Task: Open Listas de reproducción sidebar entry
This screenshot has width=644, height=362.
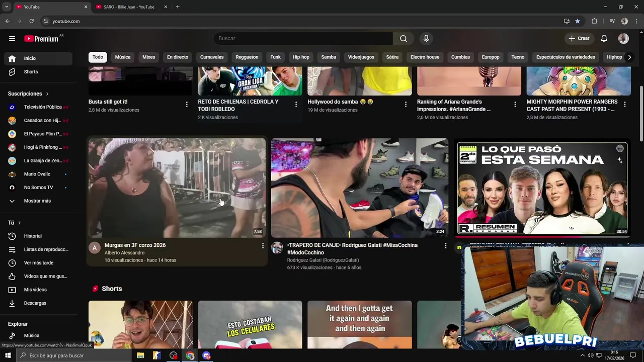Action: [38, 249]
